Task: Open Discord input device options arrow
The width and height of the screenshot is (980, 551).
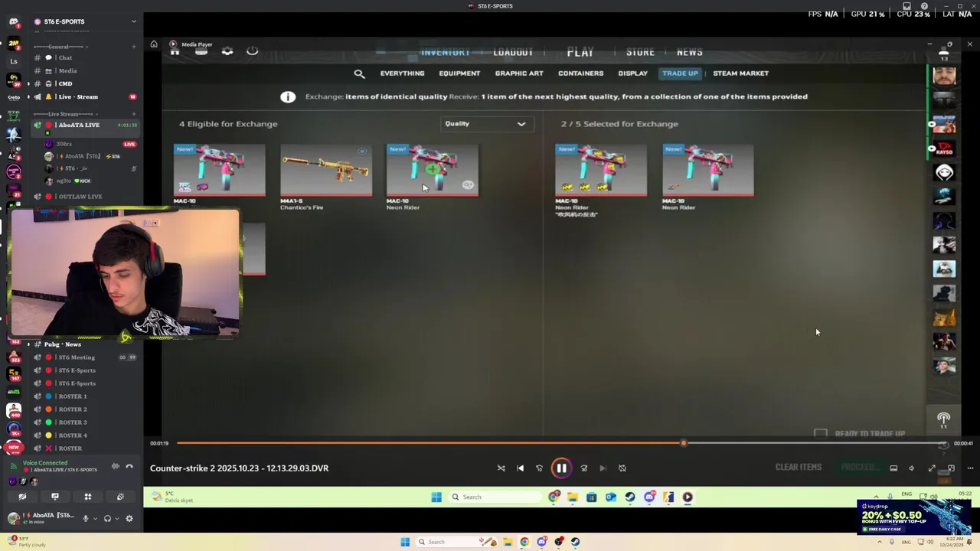Action: coord(95,518)
